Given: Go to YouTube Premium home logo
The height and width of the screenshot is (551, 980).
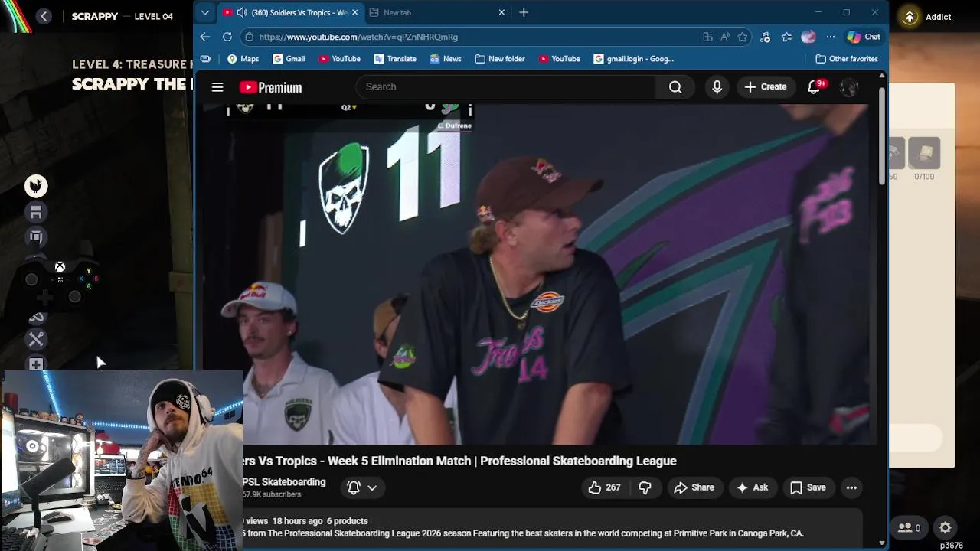Looking at the screenshot, I should coord(270,87).
